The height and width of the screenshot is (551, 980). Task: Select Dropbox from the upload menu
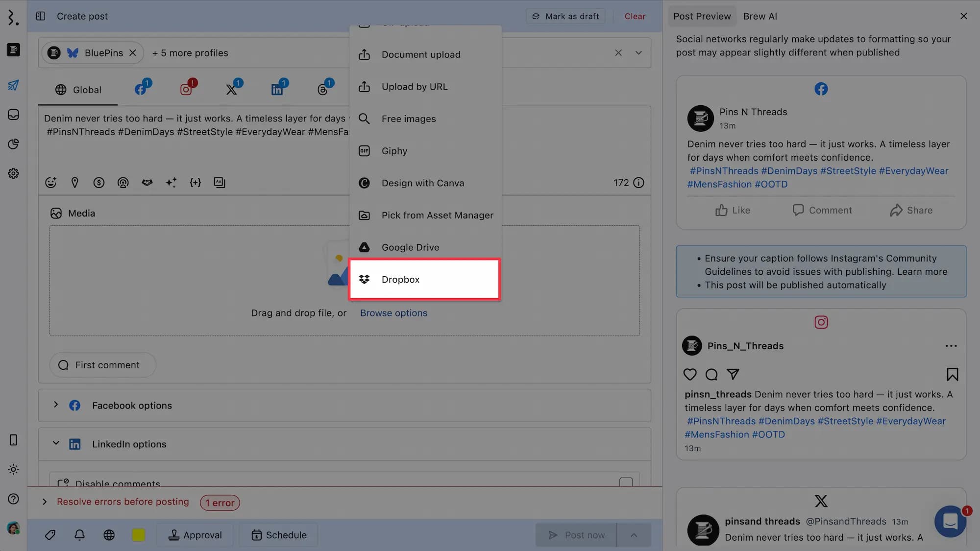pos(424,279)
